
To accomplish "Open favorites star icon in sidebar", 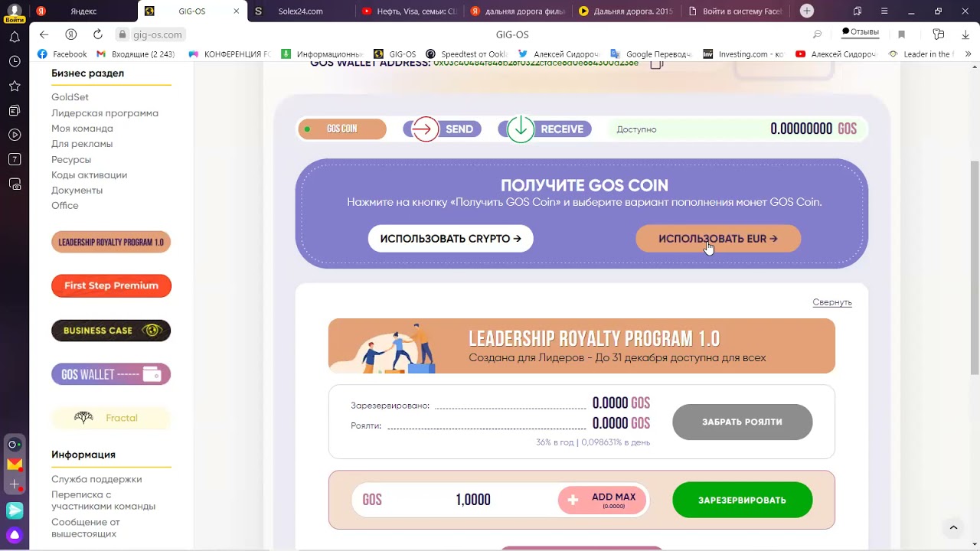I will (15, 86).
